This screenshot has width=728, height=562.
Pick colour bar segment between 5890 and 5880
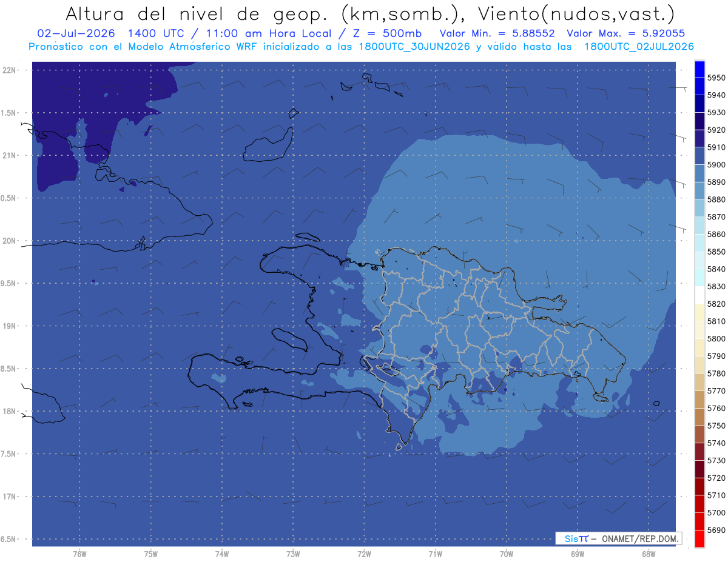click(x=699, y=190)
